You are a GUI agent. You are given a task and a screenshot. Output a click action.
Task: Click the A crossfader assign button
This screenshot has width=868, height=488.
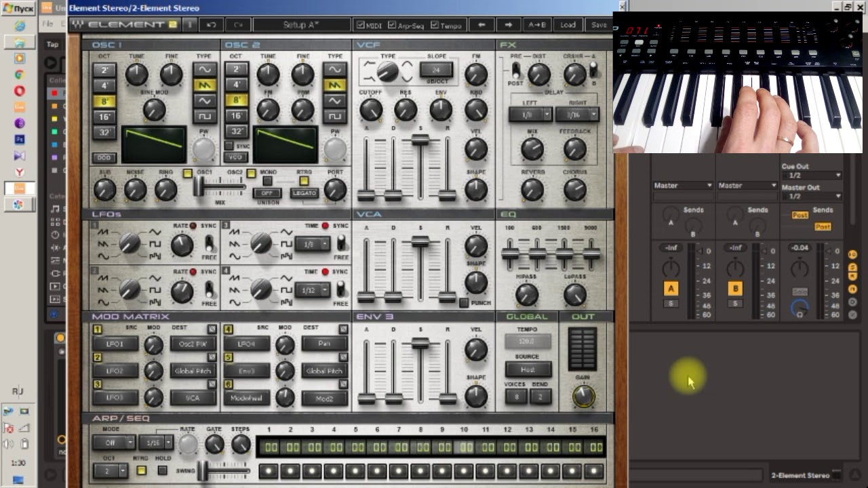coord(671,289)
